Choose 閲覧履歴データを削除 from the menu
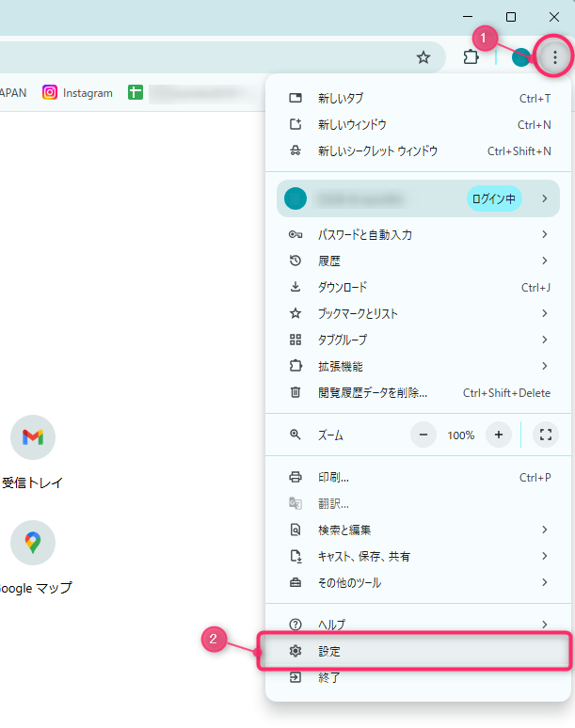Image resolution: width=575 pixels, height=728 pixels. pos(373,392)
